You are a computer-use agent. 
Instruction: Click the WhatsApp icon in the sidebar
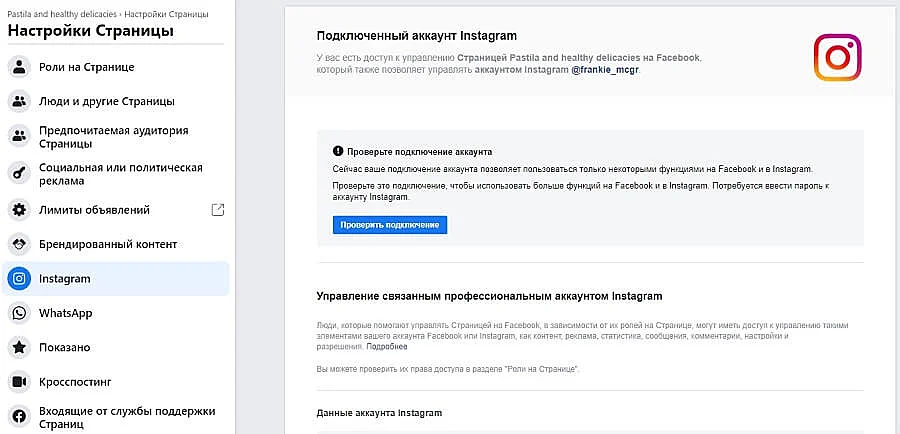(19, 313)
